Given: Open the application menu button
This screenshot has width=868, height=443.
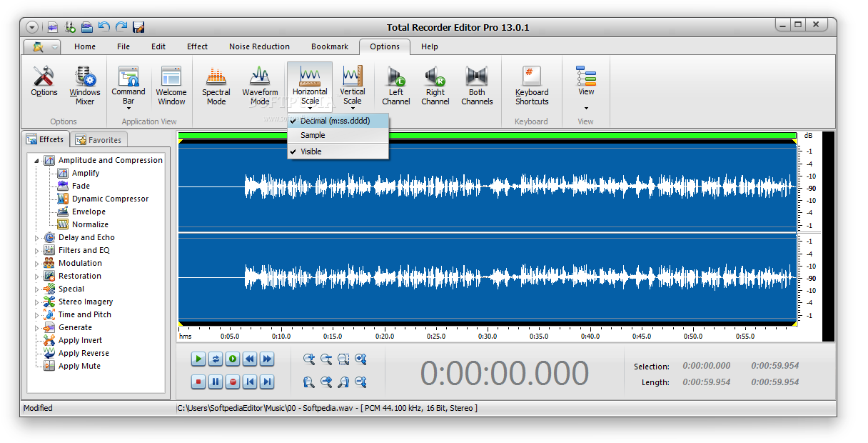Looking at the screenshot, I should click(x=42, y=47).
